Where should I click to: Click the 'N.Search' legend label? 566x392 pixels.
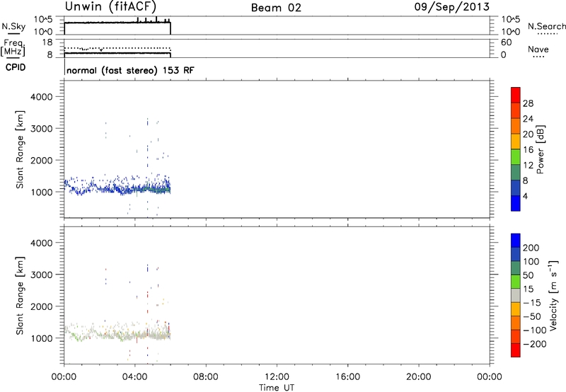tap(547, 26)
